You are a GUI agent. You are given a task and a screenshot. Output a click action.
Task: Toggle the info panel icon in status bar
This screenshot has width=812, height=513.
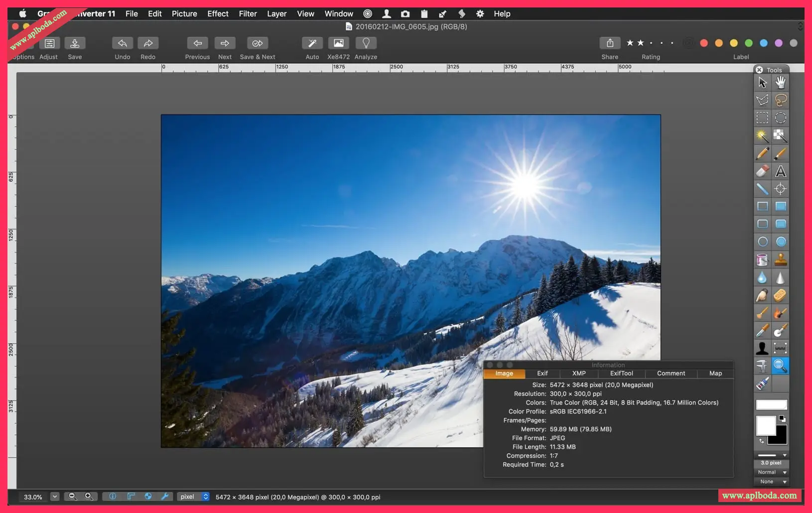113,497
